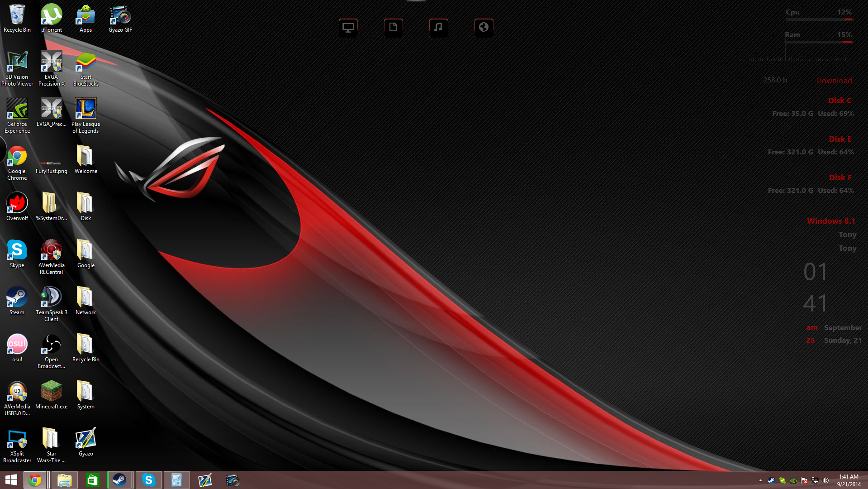Image resolution: width=868 pixels, height=489 pixels.
Task: Select the Start BlueStacks icon
Action: coord(85,68)
